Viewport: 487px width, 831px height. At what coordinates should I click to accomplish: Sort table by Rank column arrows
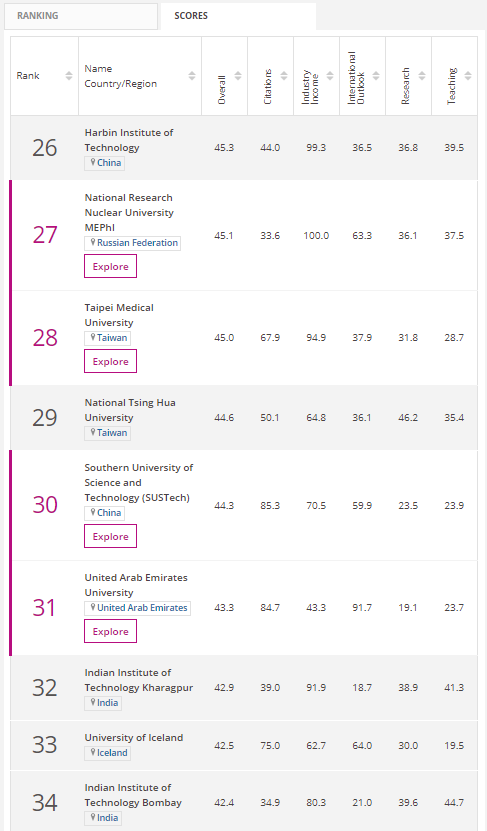coord(69,76)
